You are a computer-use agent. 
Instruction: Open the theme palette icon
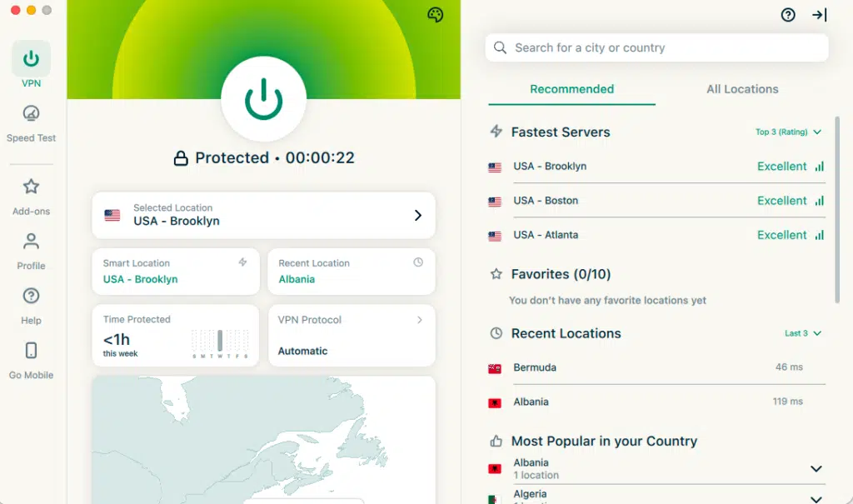click(x=435, y=15)
